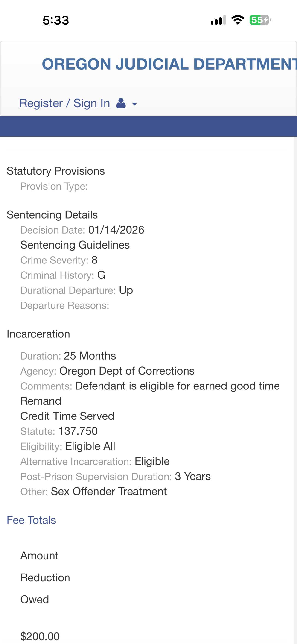Open the Register / Sign In dropdown caret
Viewport: 297px width, 644px height.
134,104
